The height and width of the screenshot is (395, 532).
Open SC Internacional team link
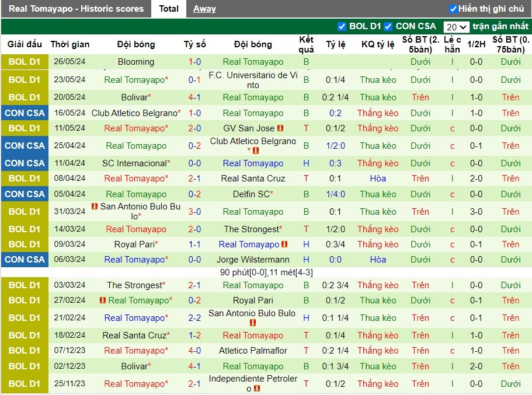pos(135,163)
